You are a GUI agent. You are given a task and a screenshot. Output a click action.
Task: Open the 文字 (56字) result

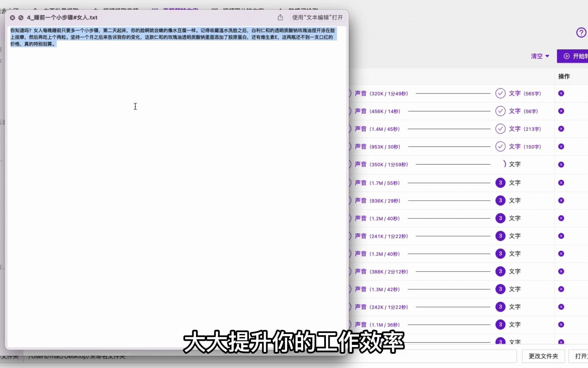(523, 111)
